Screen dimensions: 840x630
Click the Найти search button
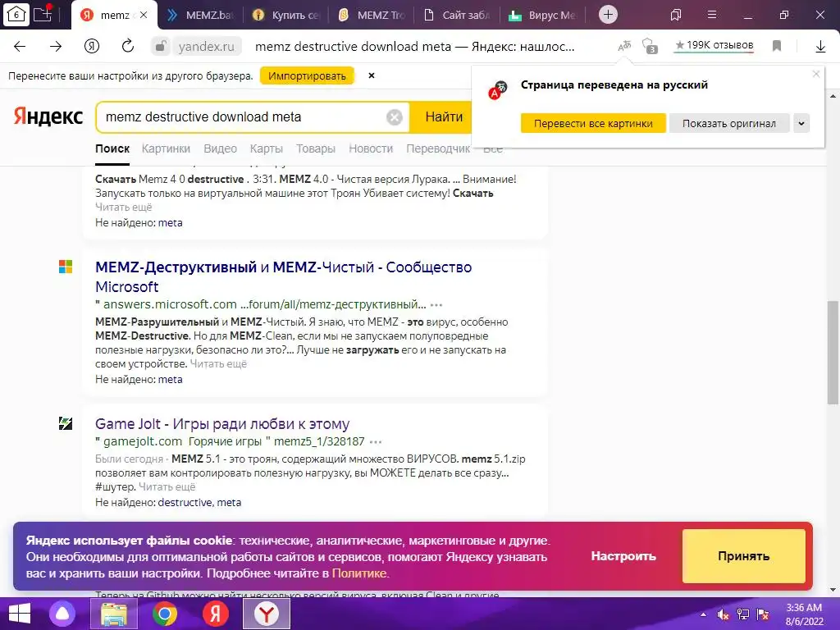444,116
